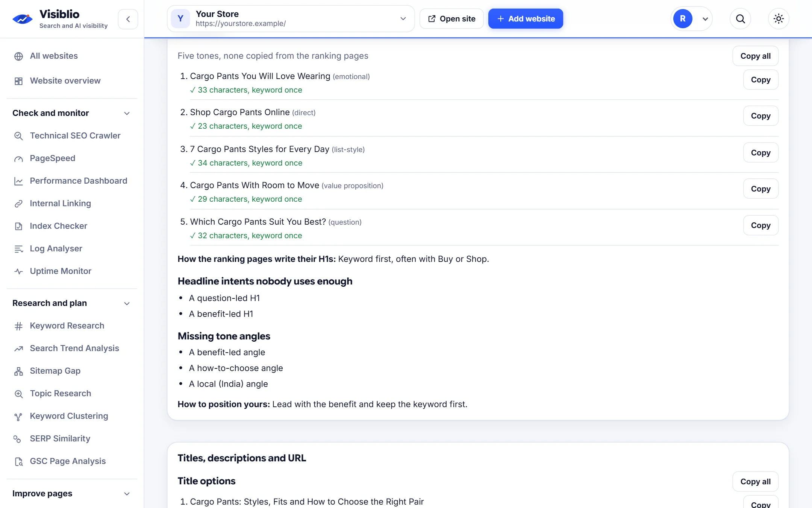The image size is (812, 508).
Task: Click the PageSpeed gauge icon
Action: (18, 159)
